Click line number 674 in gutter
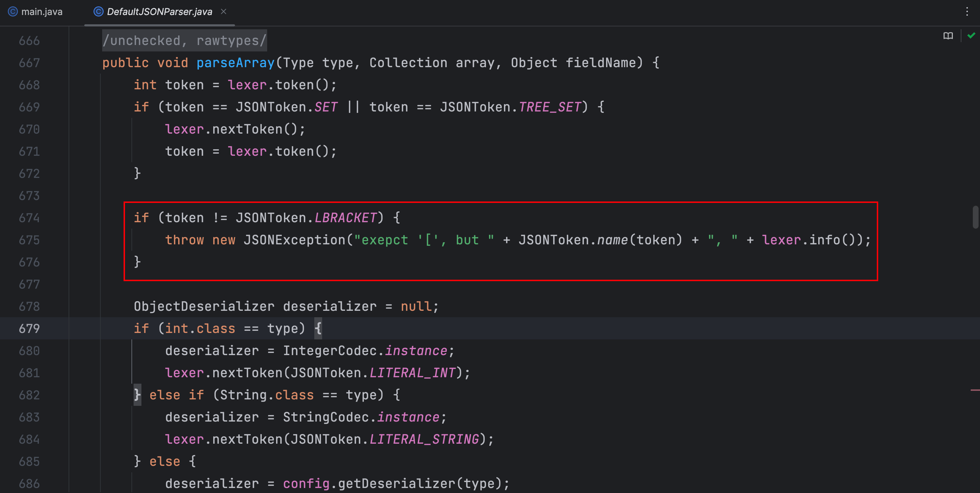The height and width of the screenshot is (493, 980). click(x=29, y=218)
